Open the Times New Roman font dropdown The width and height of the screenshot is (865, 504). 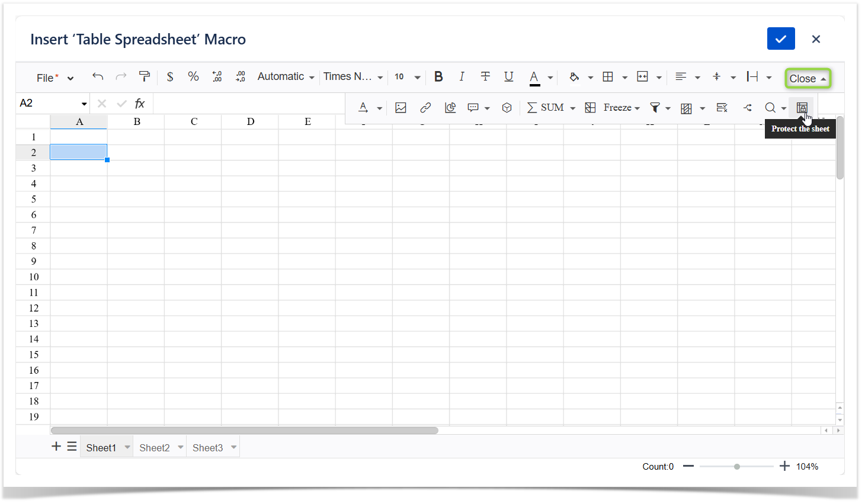(x=353, y=77)
